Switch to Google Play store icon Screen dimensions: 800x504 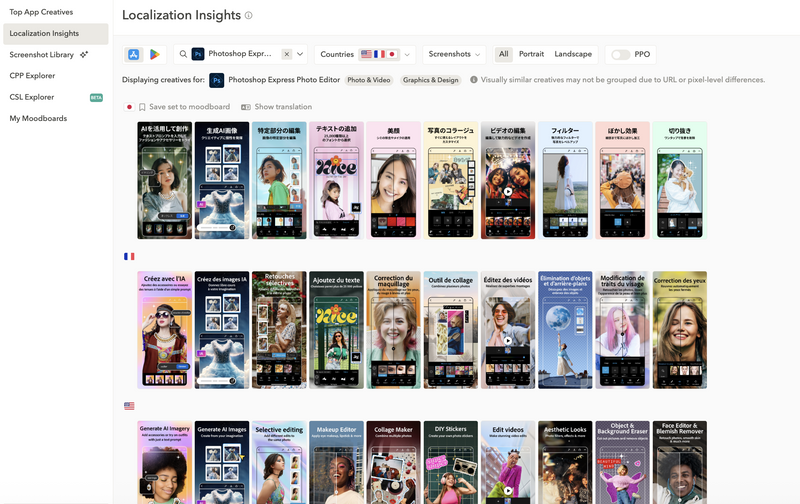(x=155, y=55)
